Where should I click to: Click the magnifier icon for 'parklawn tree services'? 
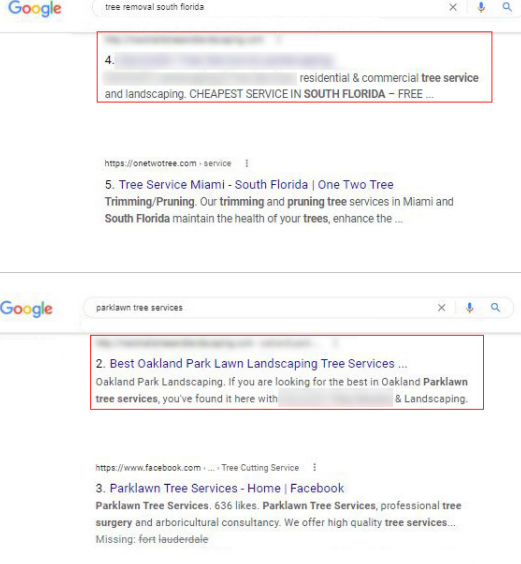(x=495, y=308)
